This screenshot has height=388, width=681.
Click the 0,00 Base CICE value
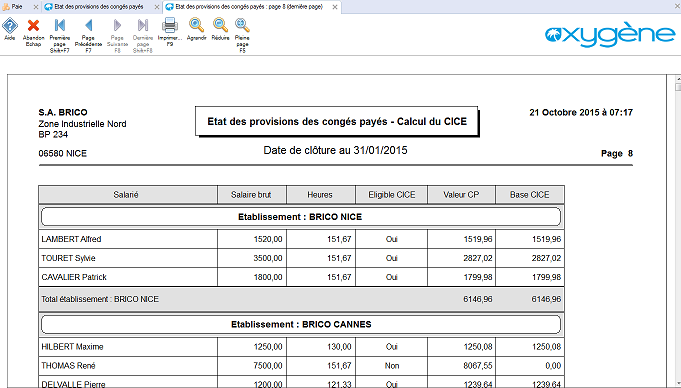point(553,365)
